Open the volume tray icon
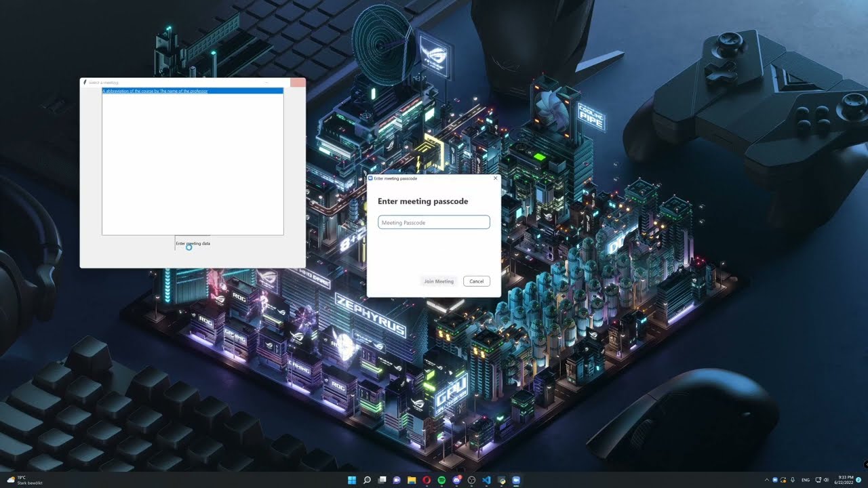Viewport: 868px width, 488px height. 826,480
